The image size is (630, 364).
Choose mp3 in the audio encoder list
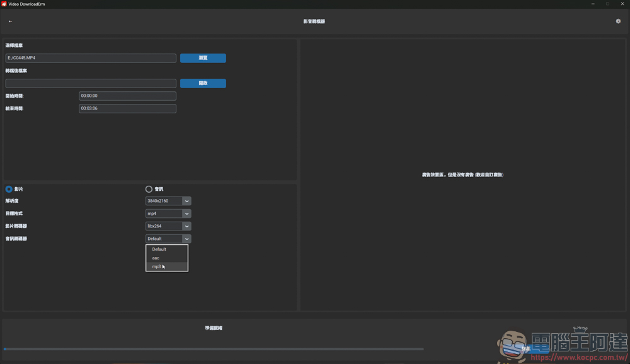tap(167, 266)
